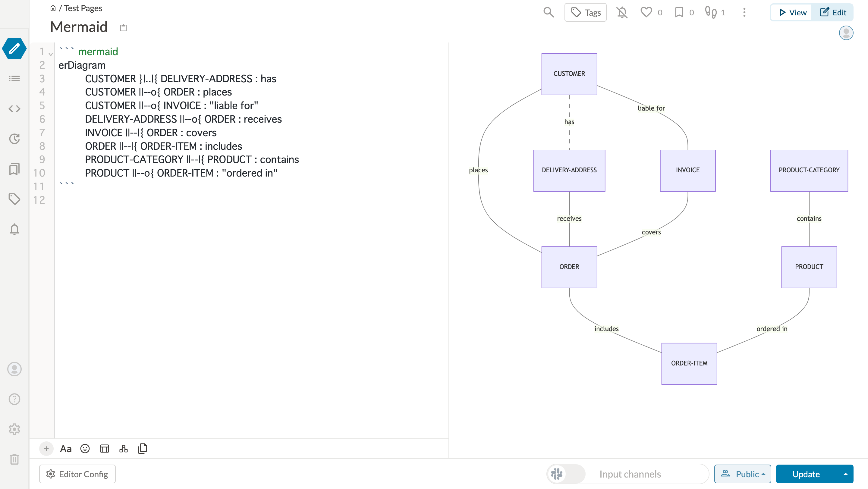Open notifications bell in sidebar
The image size is (868, 489).
[14, 229]
